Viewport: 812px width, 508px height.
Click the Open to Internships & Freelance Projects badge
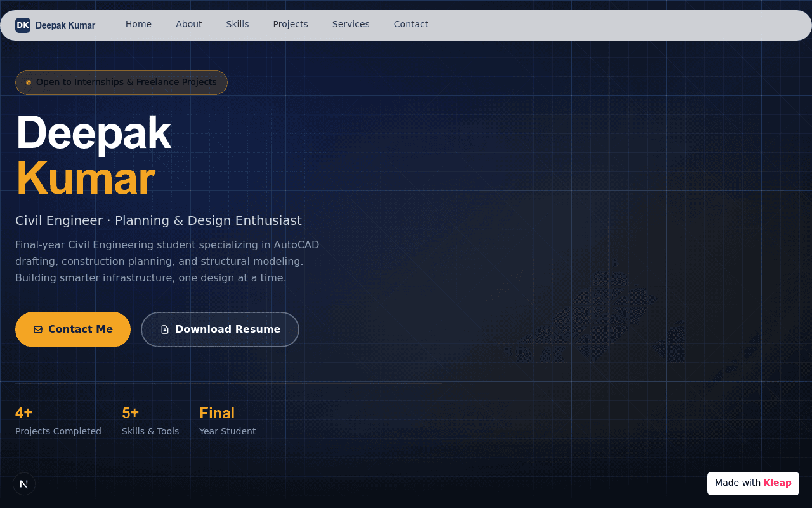(x=121, y=83)
